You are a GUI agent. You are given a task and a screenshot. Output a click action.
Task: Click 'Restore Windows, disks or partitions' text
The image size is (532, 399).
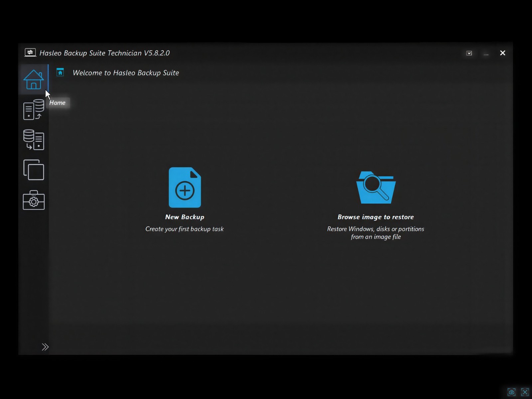tap(376, 229)
